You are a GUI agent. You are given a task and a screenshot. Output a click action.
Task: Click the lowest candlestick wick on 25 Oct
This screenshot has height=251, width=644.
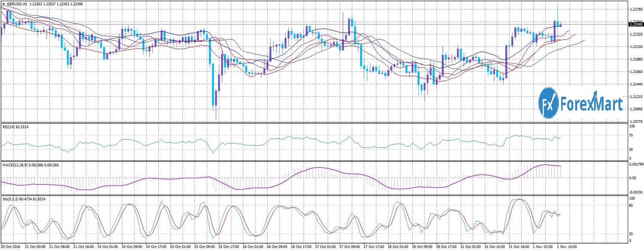216,114
